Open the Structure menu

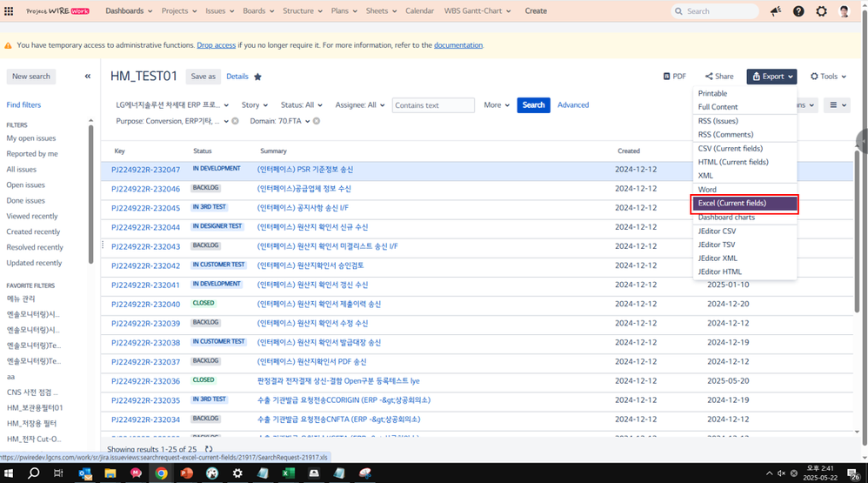[x=302, y=11]
